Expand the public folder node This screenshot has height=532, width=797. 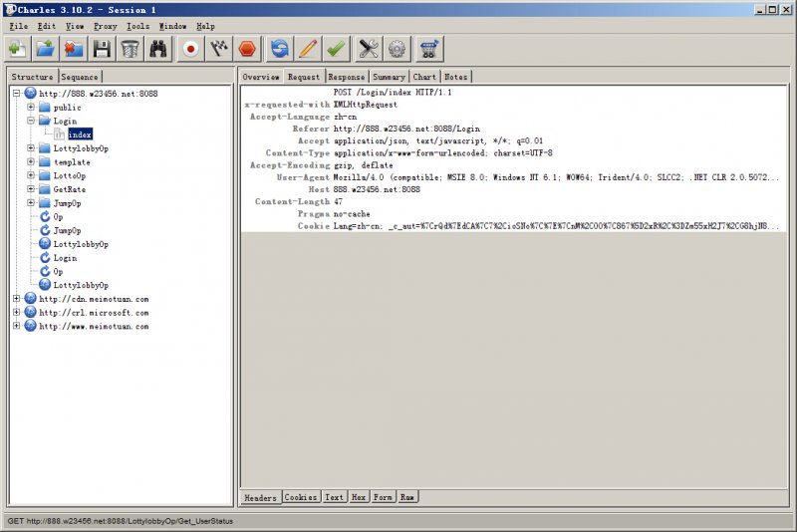(x=31, y=108)
